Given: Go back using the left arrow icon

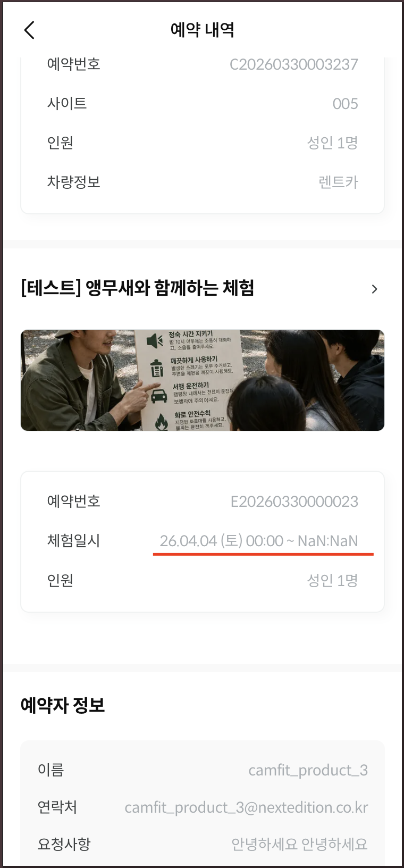Looking at the screenshot, I should [29, 30].
